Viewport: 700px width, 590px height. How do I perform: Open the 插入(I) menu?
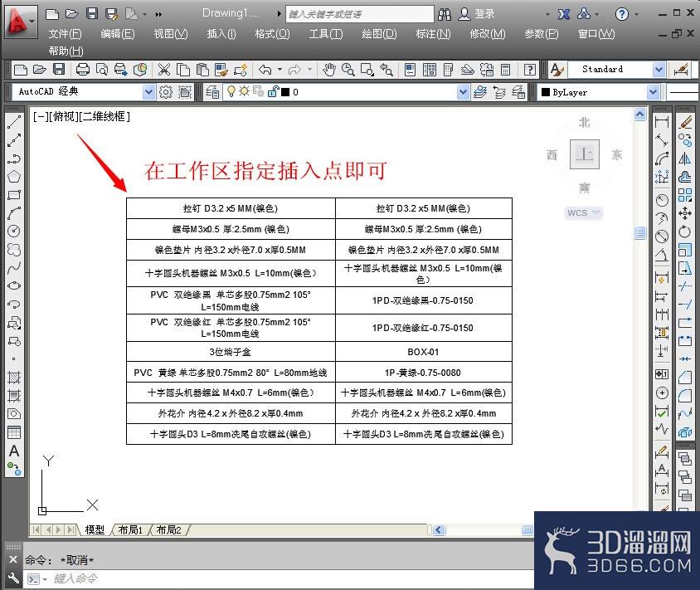pyautogui.click(x=221, y=33)
